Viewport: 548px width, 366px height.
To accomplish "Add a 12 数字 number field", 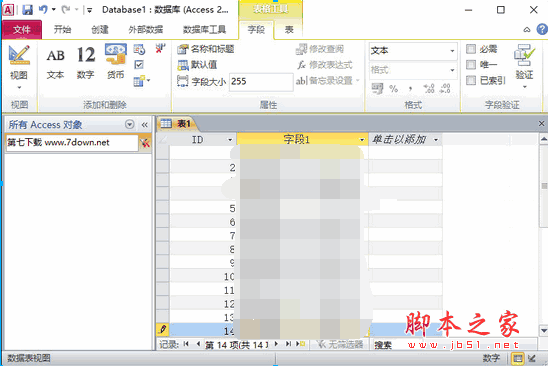I will tap(86, 64).
